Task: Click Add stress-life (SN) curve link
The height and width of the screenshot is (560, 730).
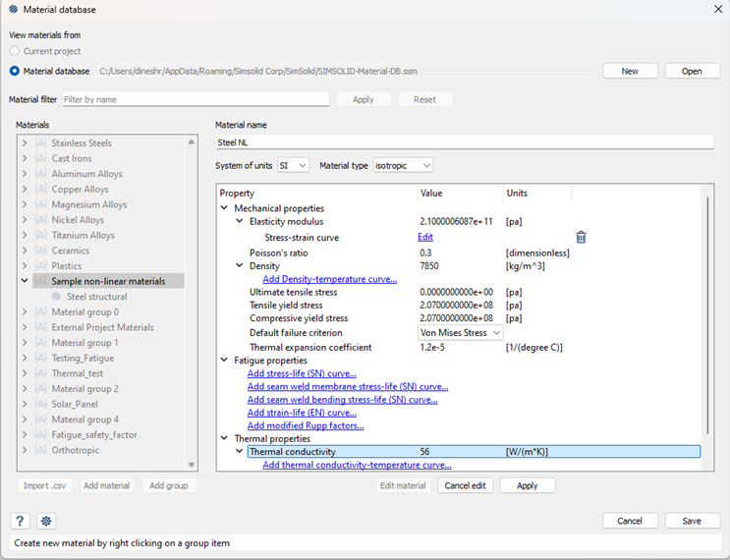Action: coord(302,374)
